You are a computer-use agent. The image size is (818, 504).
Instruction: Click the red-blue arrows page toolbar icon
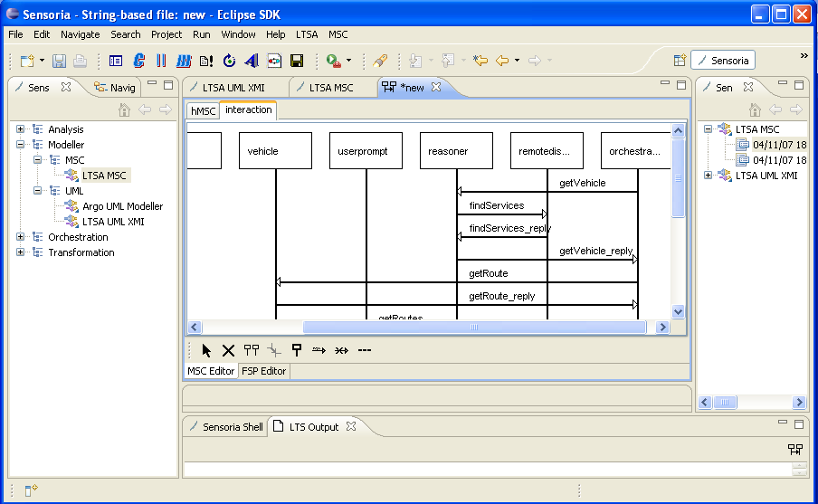274,61
